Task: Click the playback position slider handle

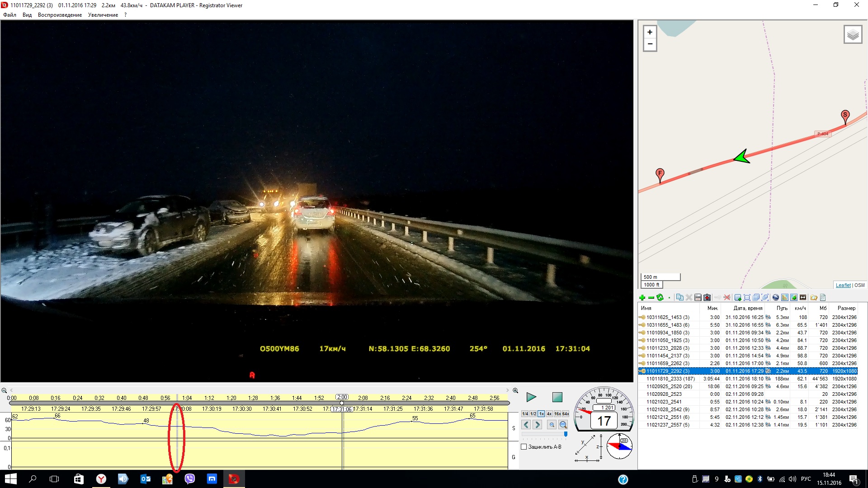Action: pos(342,403)
